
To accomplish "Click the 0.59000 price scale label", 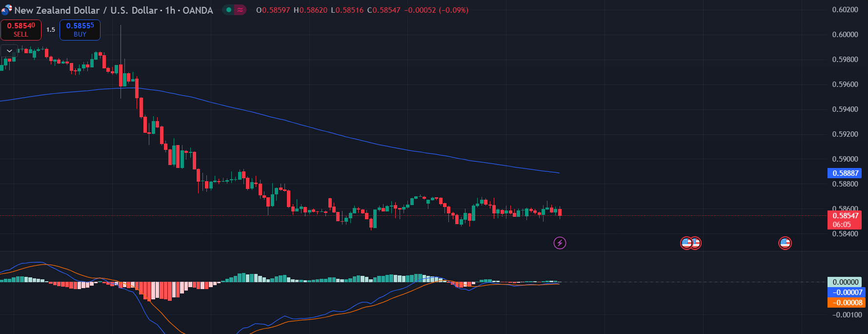I will (x=845, y=159).
